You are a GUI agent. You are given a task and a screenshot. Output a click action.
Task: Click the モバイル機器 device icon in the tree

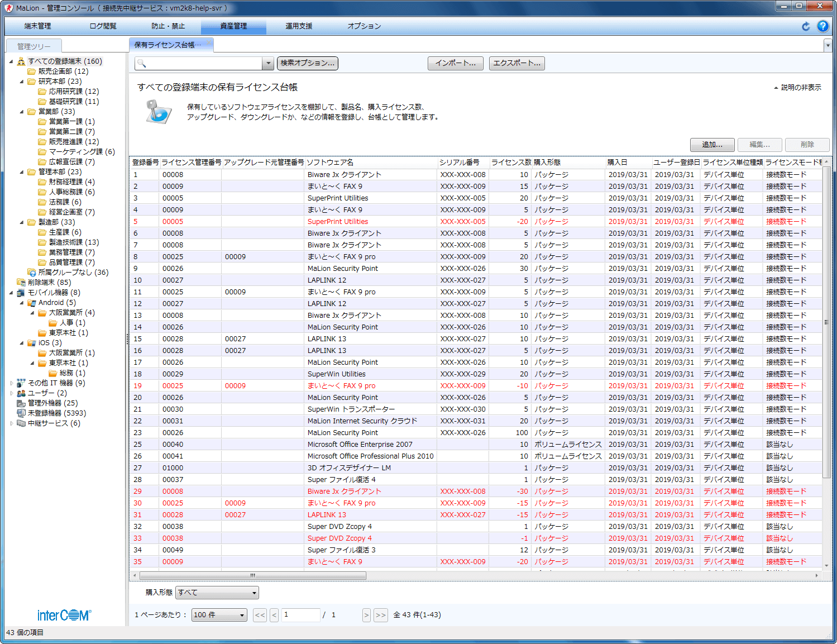pos(21,293)
